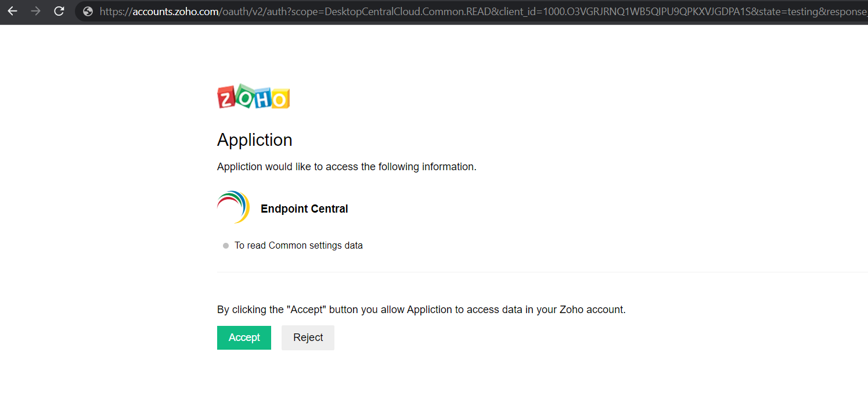Click the Zoho logo

pyautogui.click(x=253, y=97)
